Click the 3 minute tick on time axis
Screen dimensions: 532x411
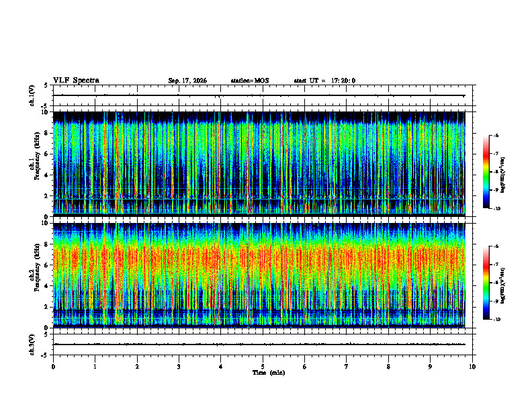pos(179,367)
